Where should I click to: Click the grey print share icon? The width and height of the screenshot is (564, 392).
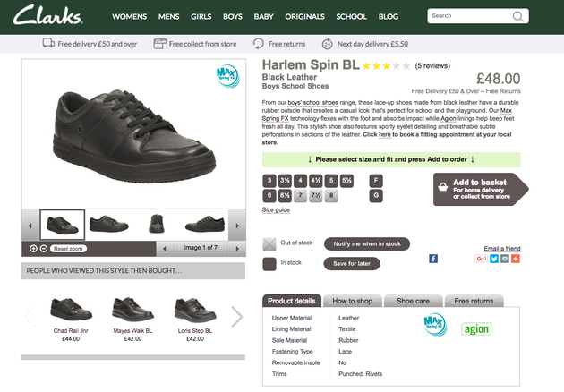pyautogui.click(x=505, y=259)
